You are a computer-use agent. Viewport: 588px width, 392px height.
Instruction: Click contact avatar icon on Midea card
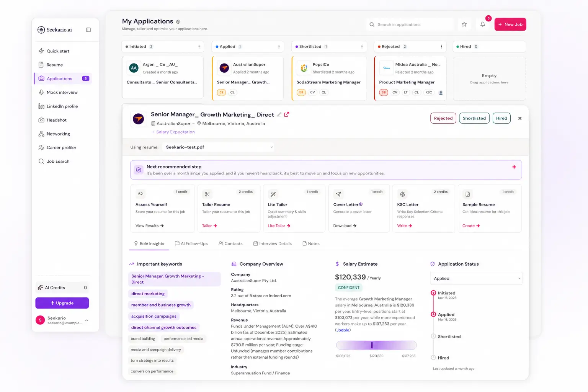441,93
